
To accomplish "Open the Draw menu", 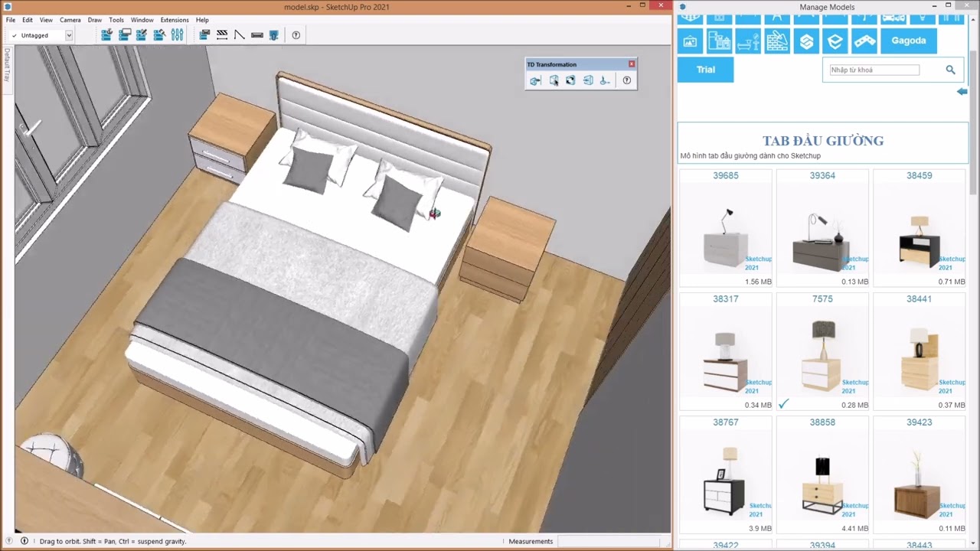I will (95, 20).
